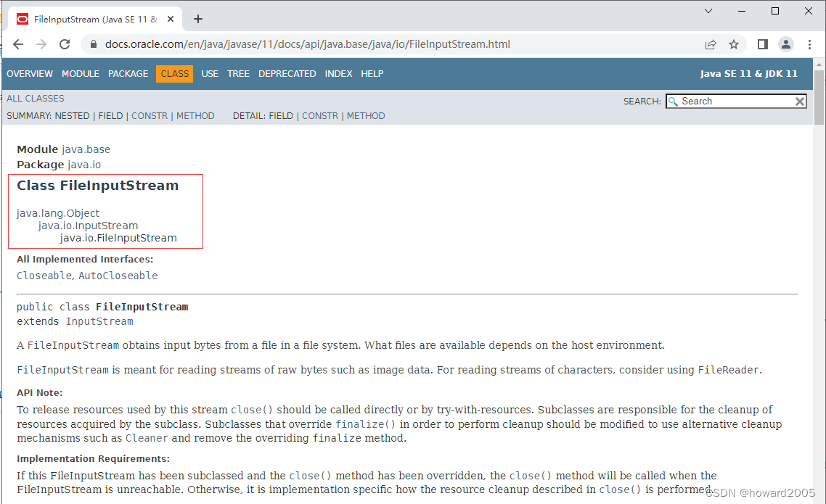Screen dimensions: 826x504
Task: Click the Java SE 11 & JDK 11 text
Action: coord(748,74)
